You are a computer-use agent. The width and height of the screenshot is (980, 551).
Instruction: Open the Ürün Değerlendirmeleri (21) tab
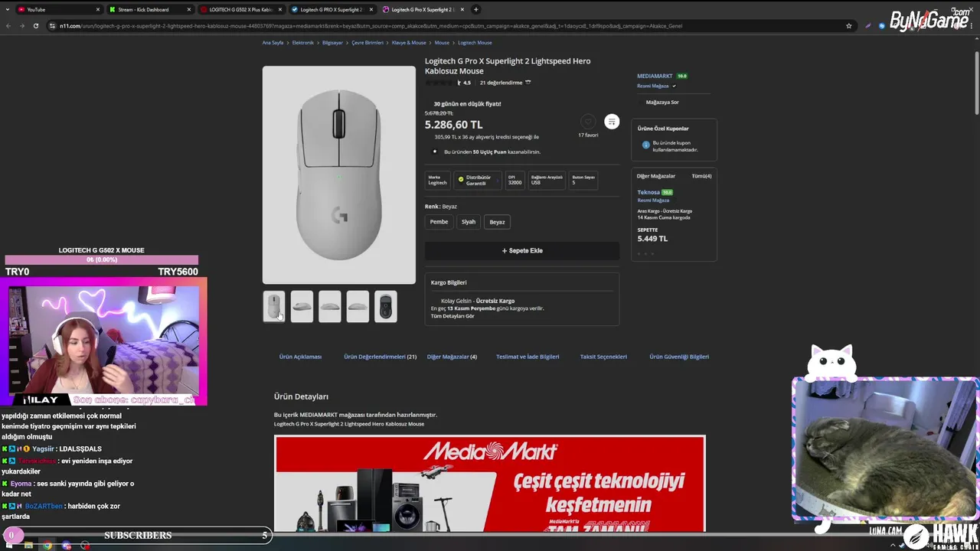[380, 357]
